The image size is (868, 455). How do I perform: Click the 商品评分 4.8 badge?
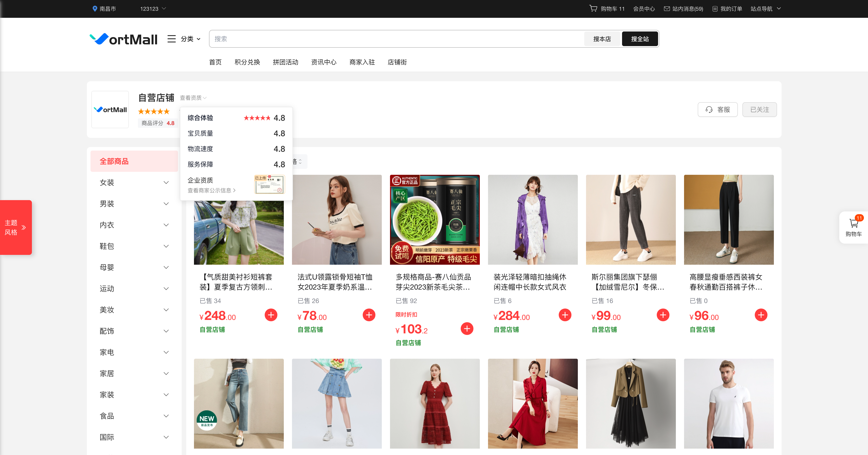158,123
